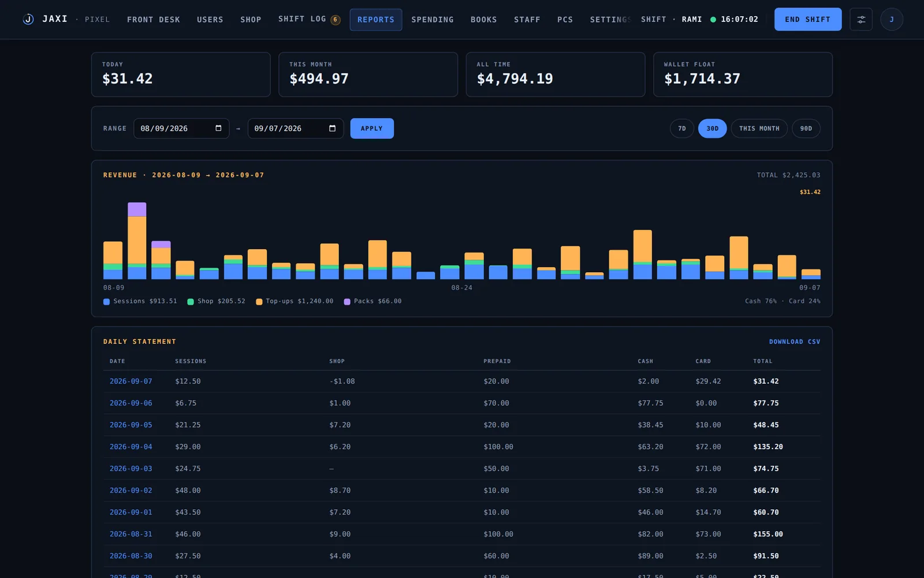
Task: Open the end date calendar picker icon
Action: pyautogui.click(x=332, y=128)
